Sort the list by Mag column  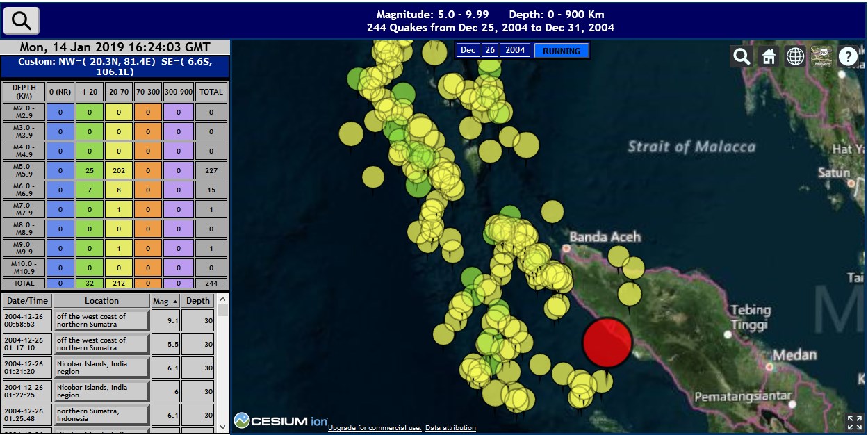(165, 301)
